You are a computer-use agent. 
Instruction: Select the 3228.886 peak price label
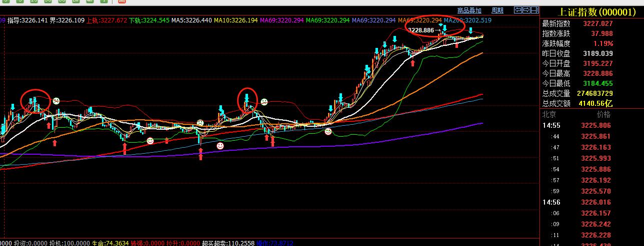click(x=421, y=30)
